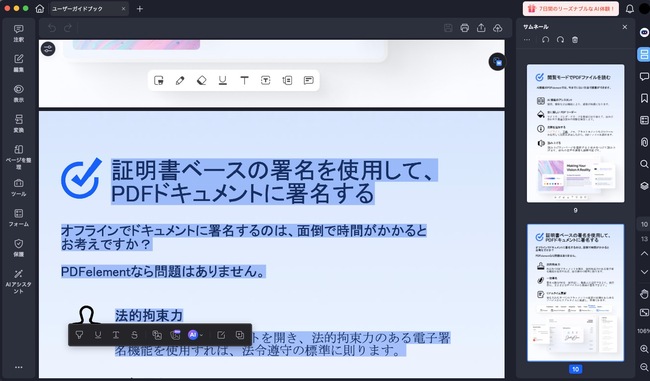Undo the last action
650x381 pixels.
[x=52, y=28]
